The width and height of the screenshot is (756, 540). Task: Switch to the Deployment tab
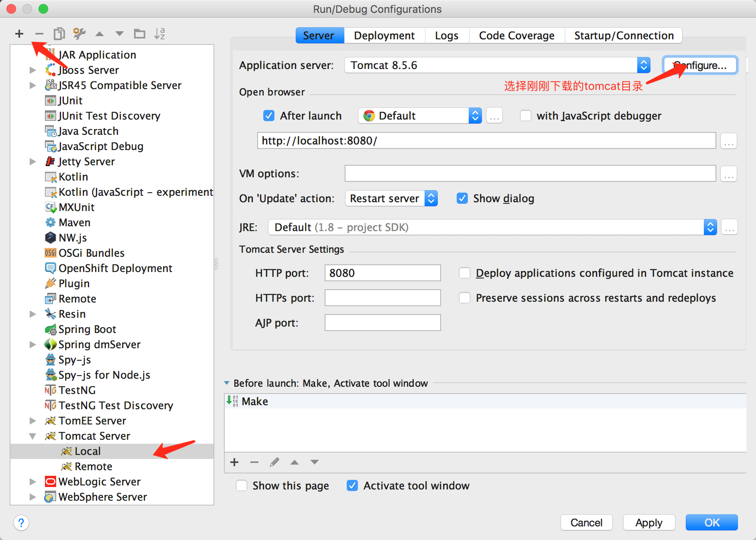coord(384,36)
